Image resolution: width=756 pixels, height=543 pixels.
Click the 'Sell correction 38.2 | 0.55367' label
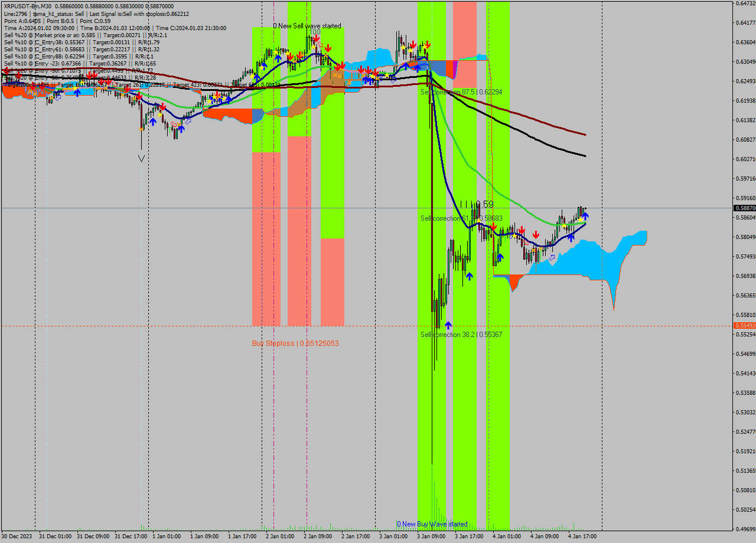[461, 335]
